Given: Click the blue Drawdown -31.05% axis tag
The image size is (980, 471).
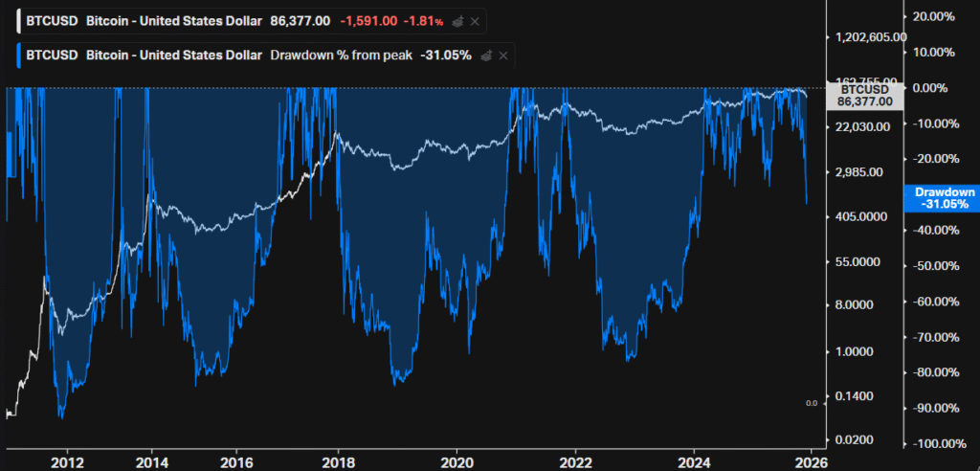Looking at the screenshot, I should click(942, 198).
